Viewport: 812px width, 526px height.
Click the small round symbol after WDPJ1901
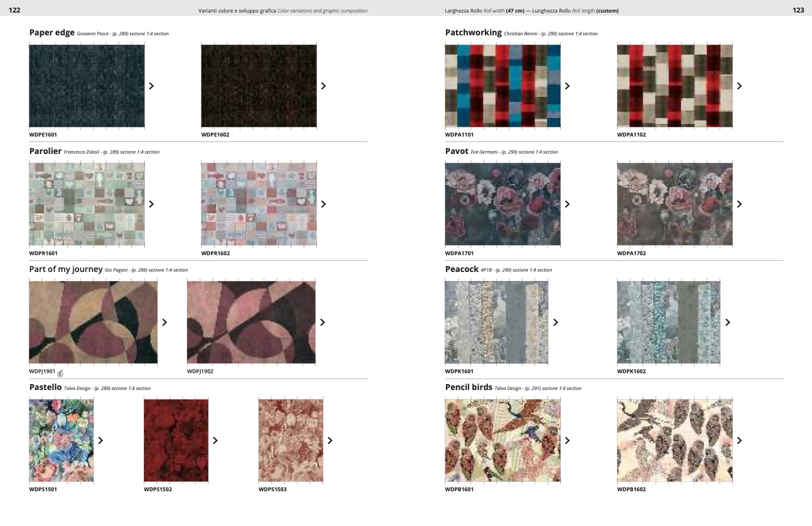point(61,373)
